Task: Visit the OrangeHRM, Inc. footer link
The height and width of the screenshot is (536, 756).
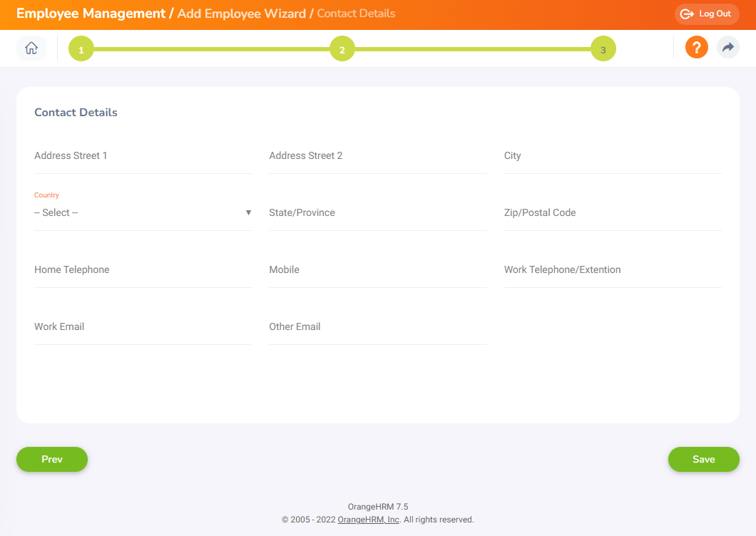Action: pyautogui.click(x=368, y=520)
